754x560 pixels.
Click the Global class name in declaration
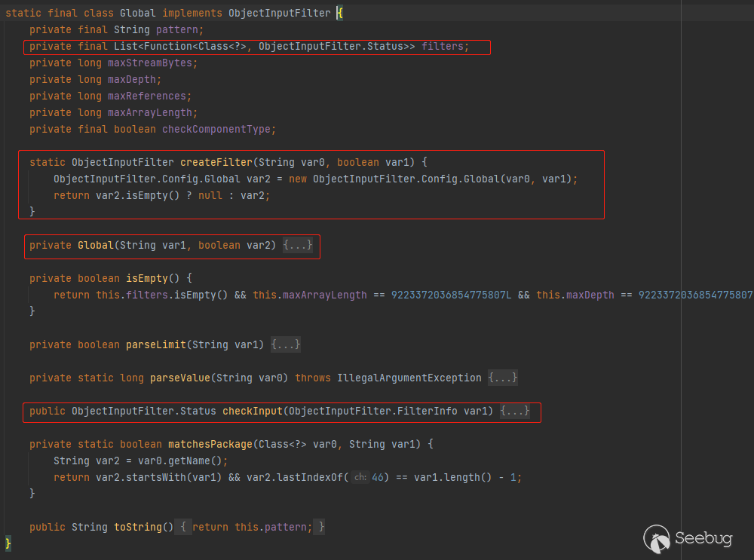point(137,13)
